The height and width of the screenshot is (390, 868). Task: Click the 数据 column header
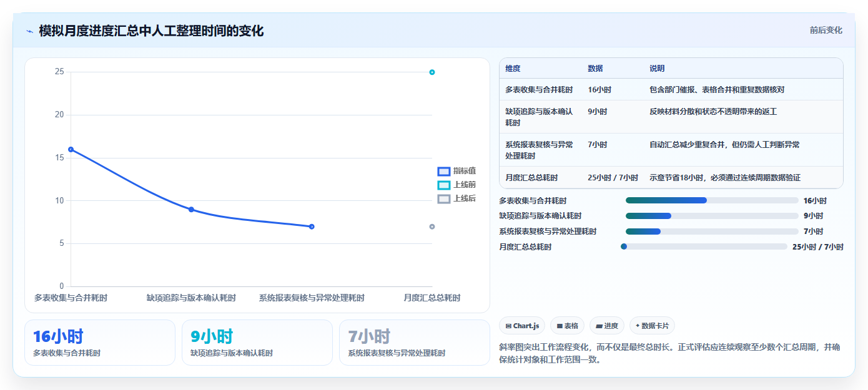point(596,69)
